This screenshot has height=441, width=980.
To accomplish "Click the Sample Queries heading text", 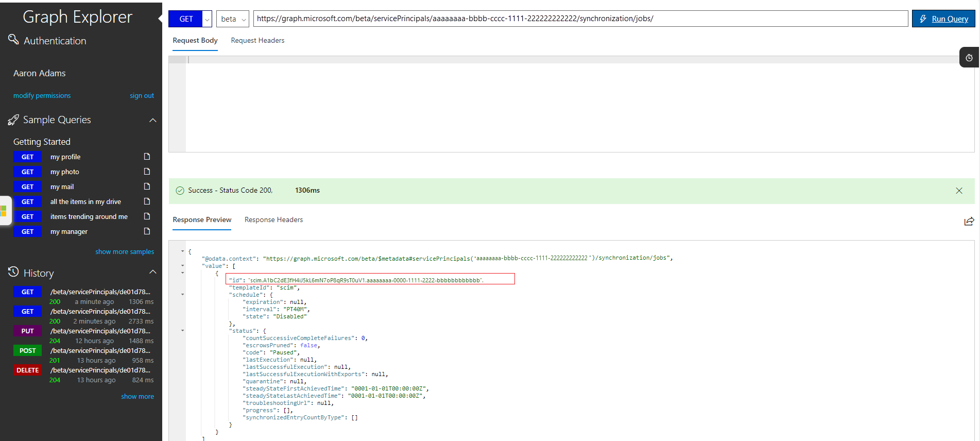I will 57,120.
